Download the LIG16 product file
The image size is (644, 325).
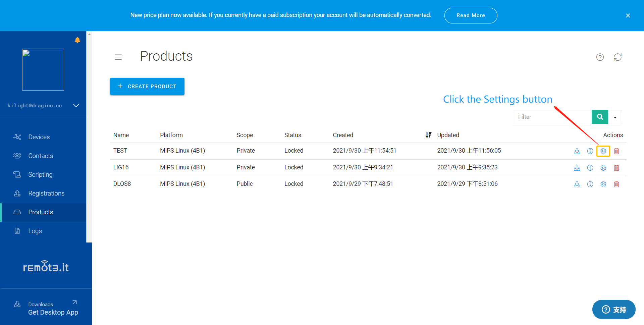[x=577, y=168]
